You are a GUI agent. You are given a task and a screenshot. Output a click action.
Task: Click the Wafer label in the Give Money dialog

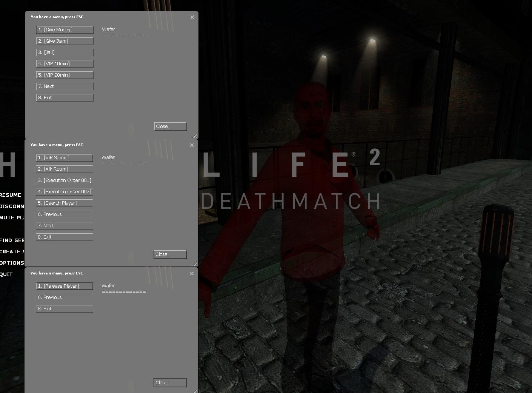(109, 29)
